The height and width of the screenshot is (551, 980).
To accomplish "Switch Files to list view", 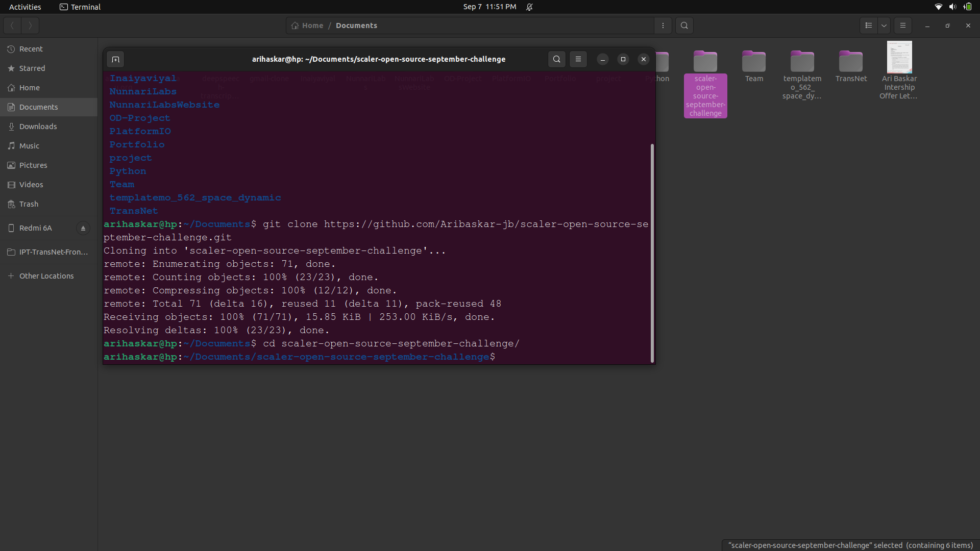I will click(x=868, y=26).
